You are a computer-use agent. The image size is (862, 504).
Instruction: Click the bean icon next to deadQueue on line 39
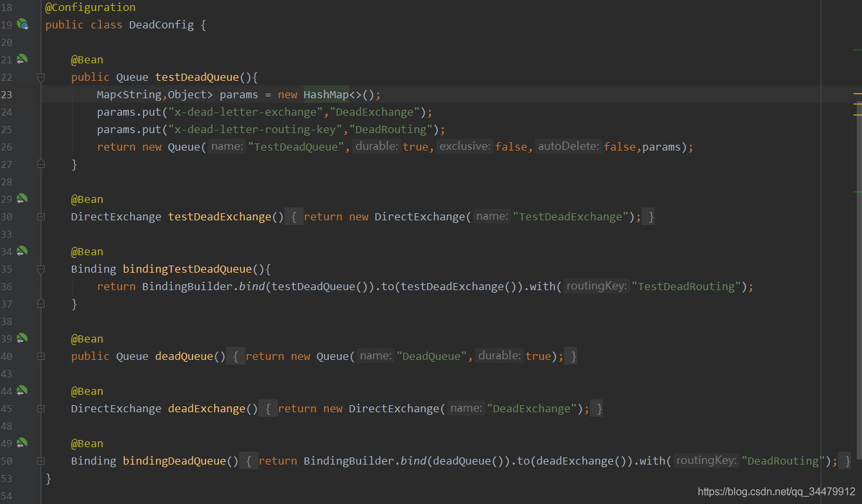click(23, 338)
